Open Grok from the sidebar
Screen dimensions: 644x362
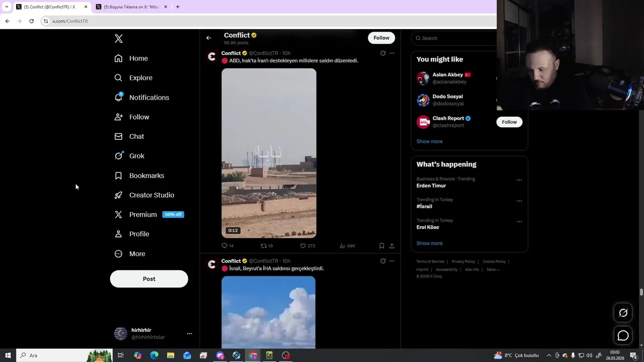coord(129,156)
